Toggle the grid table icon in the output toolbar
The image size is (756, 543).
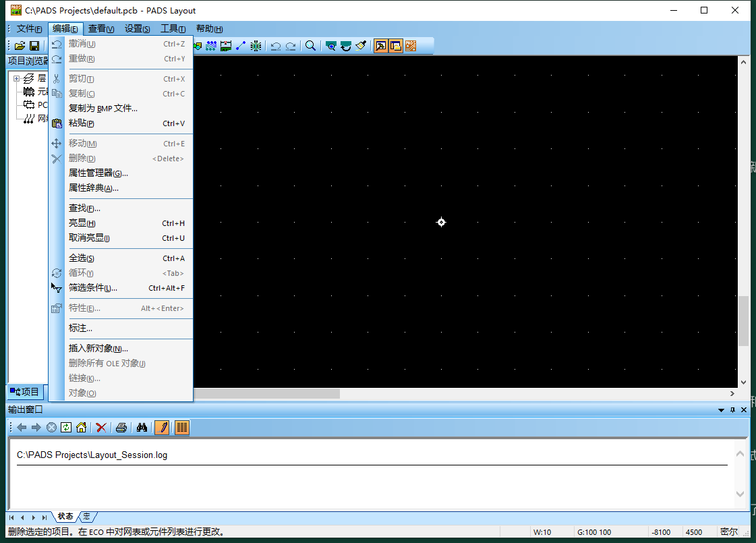point(182,427)
